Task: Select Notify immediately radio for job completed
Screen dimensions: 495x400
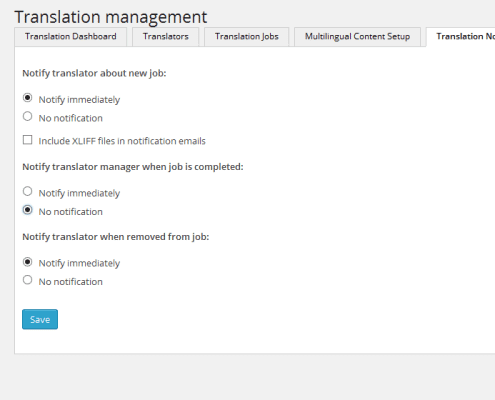Action: point(27,191)
